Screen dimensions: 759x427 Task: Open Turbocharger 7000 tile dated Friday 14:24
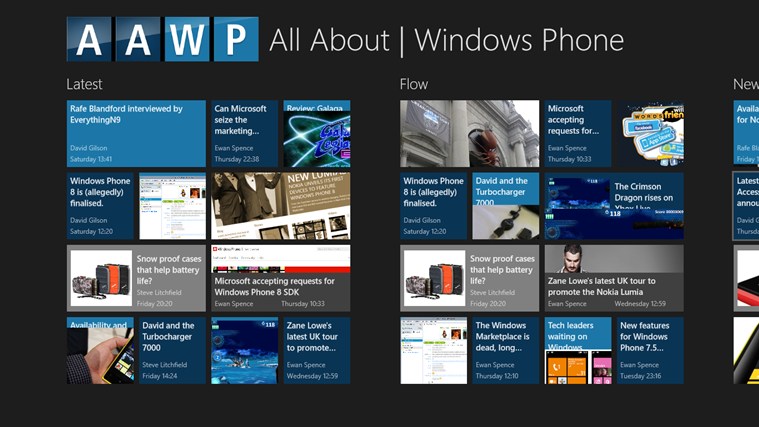(x=172, y=351)
